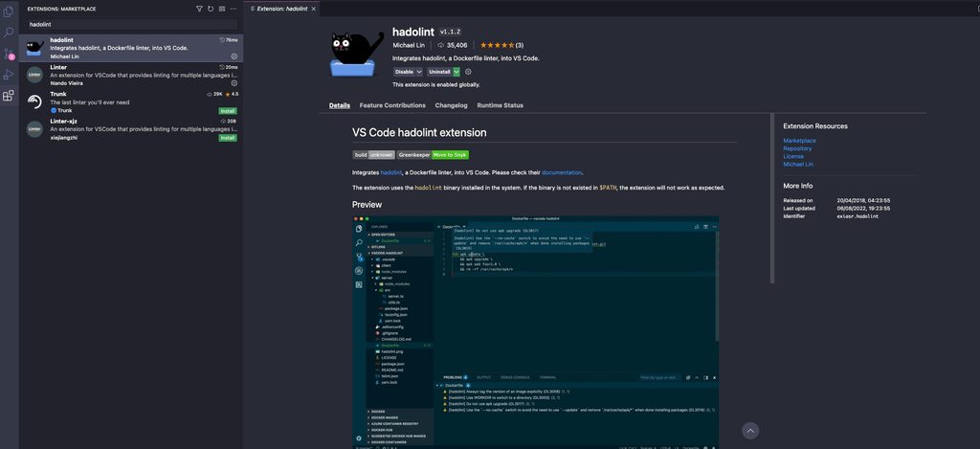Clear extensions search results icon
Viewport: 980px width, 449px height.
point(222,9)
